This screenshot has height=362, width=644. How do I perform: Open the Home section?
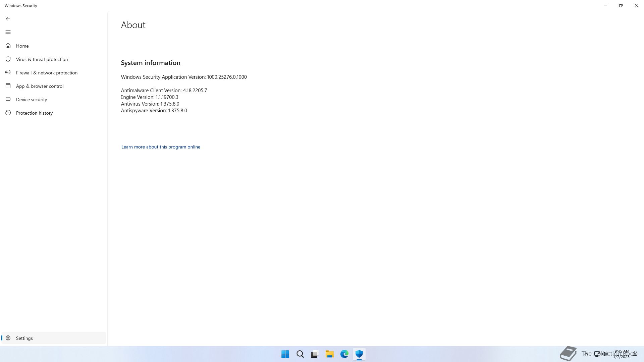click(22, 46)
